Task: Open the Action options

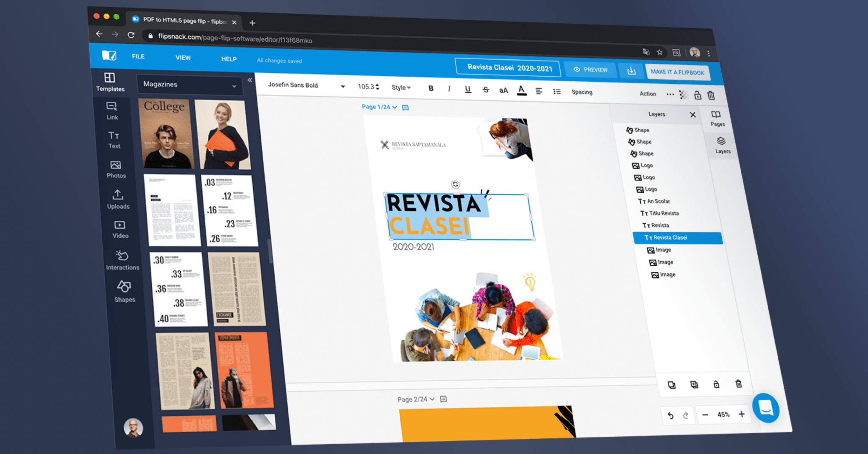Action: coord(648,94)
